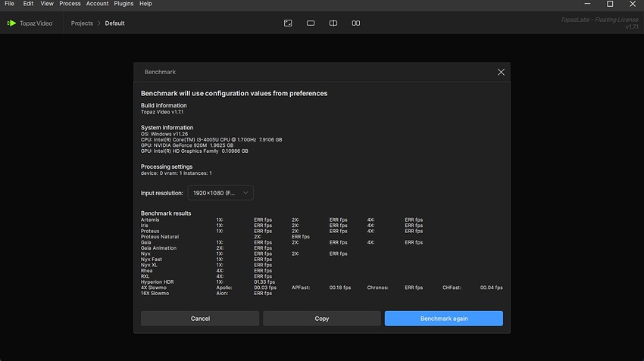Image resolution: width=644 pixels, height=361 pixels.
Task: Click the Processing settings heading
Action: pos(167,166)
